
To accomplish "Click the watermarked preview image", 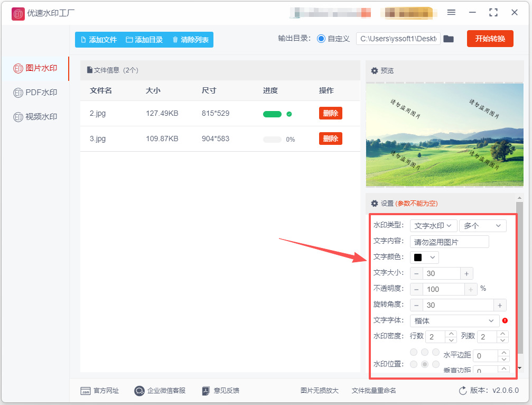I will click(444, 135).
